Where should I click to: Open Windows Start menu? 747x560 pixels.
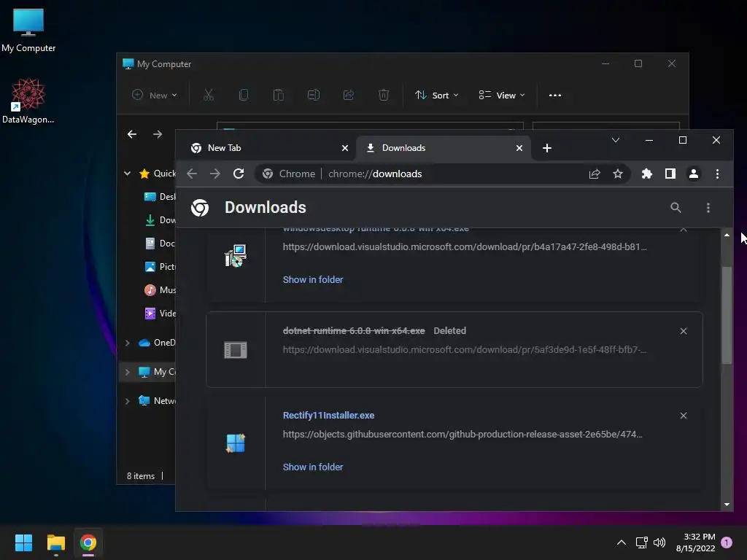23,542
